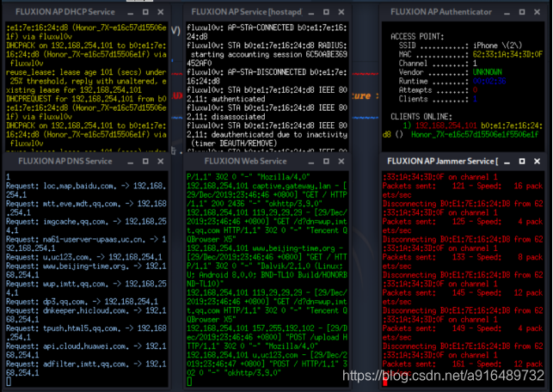This screenshot has height=392, width=553.
Task: Focus the FLUXION Web Service title bar
Action: tap(245, 161)
